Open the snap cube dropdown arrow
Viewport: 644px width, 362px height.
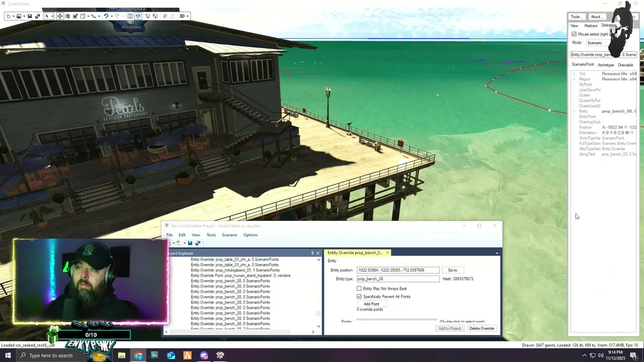[x=88, y=16]
